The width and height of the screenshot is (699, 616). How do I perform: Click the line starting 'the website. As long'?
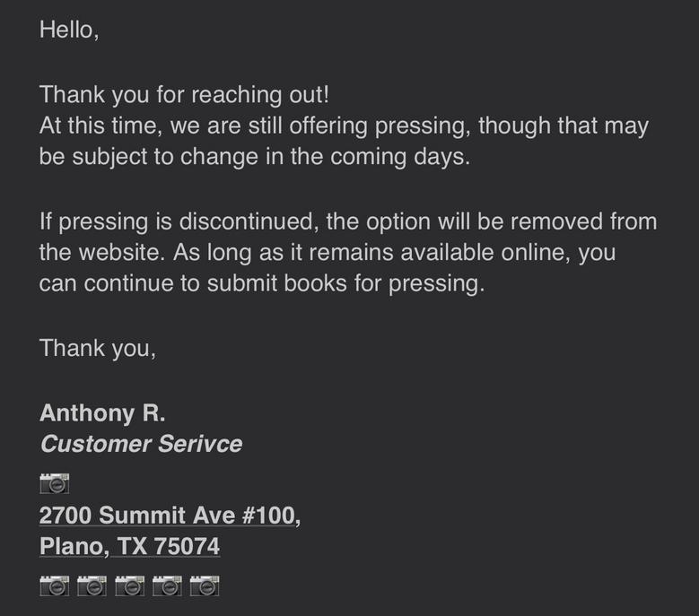tap(328, 252)
